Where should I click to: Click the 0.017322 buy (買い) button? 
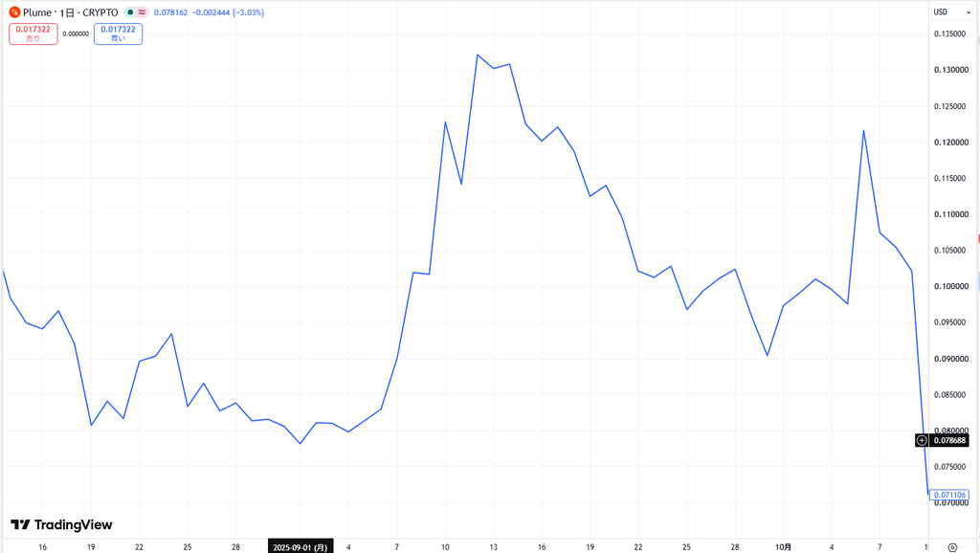(x=118, y=33)
